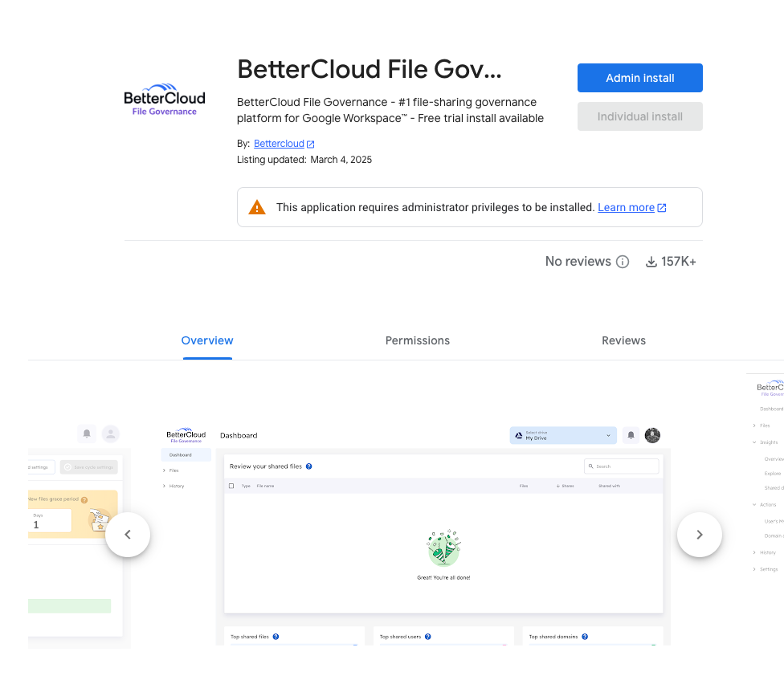The width and height of the screenshot is (784, 684).
Task: Click the download count icon
Action: (x=651, y=262)
